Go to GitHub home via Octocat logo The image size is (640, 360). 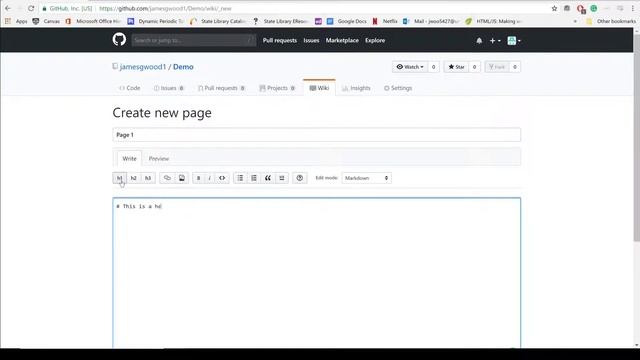click(119, 40)
